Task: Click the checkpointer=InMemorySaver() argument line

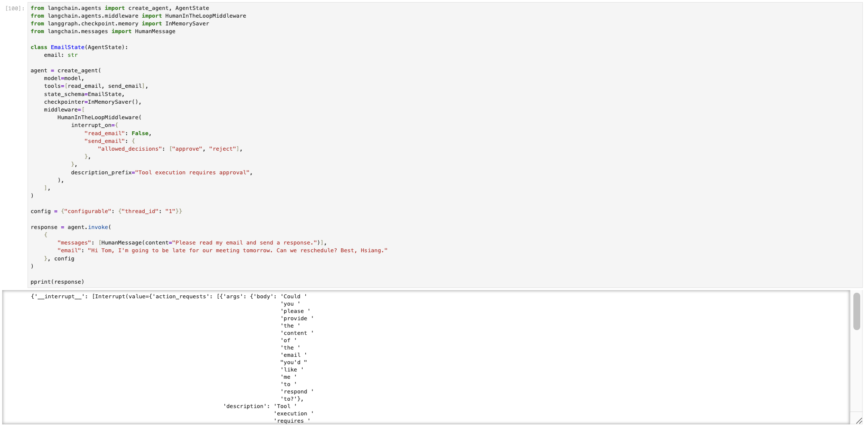Action: pyautogui.click(x=92, y=102)
